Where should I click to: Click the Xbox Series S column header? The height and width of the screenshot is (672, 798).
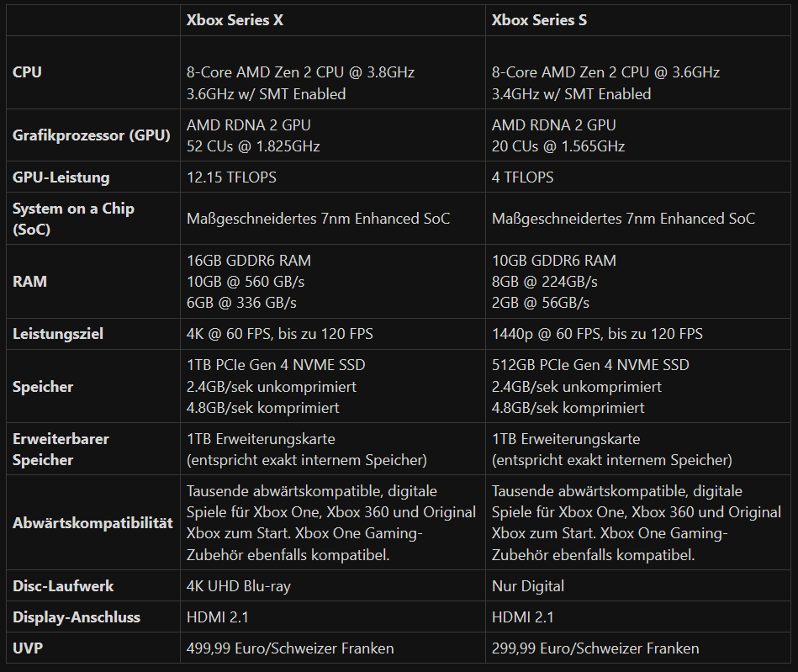click(539, 20)
